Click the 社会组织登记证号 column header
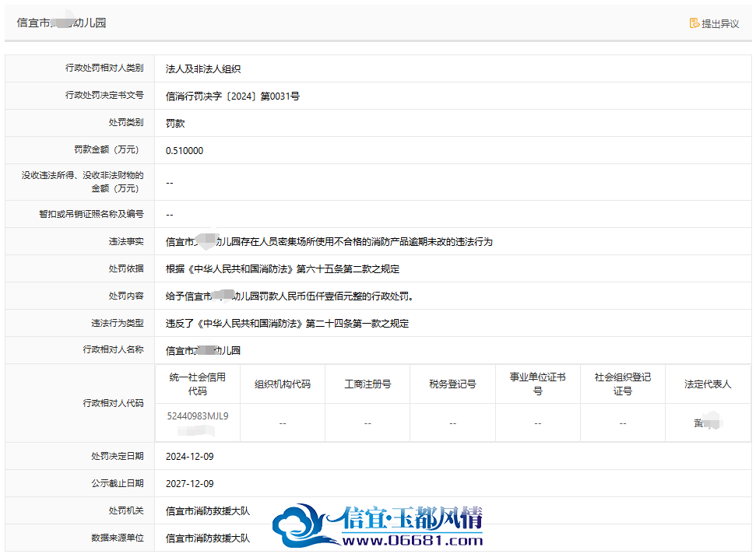This screenshot has width=756, height=554. click(622, 384)
